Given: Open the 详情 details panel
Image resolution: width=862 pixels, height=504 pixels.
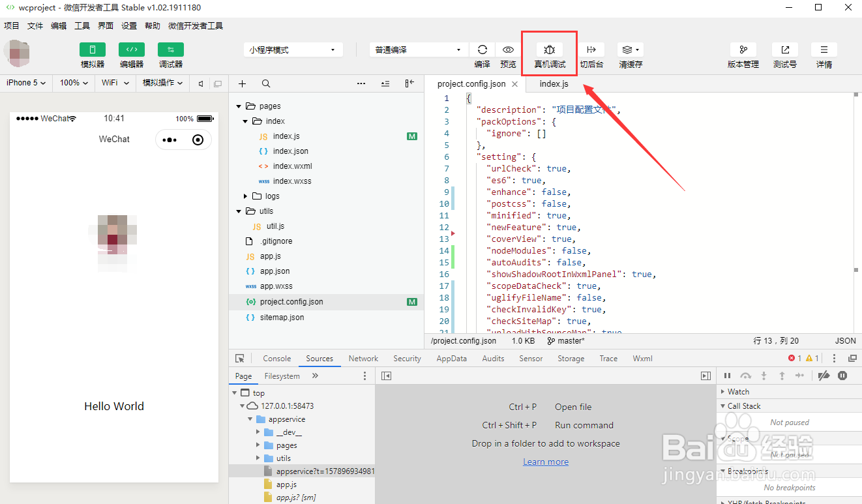Looking at the screenshot, I should tap(824, 50).
